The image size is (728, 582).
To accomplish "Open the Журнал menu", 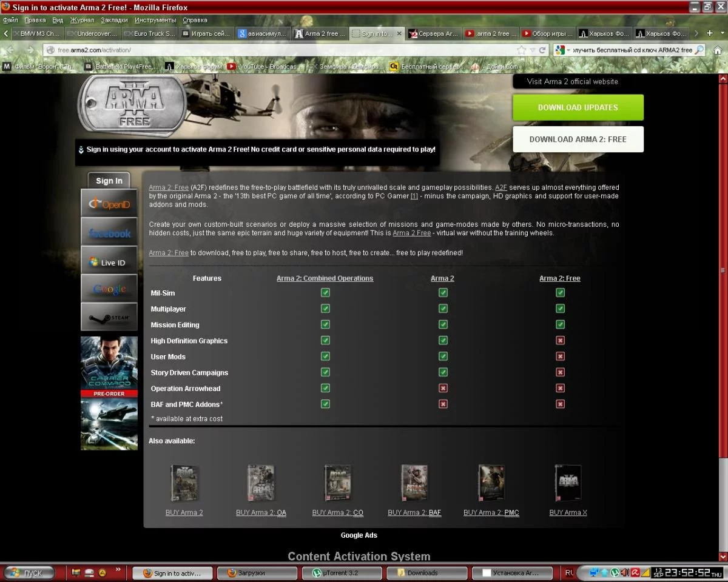I will point(82,20).
